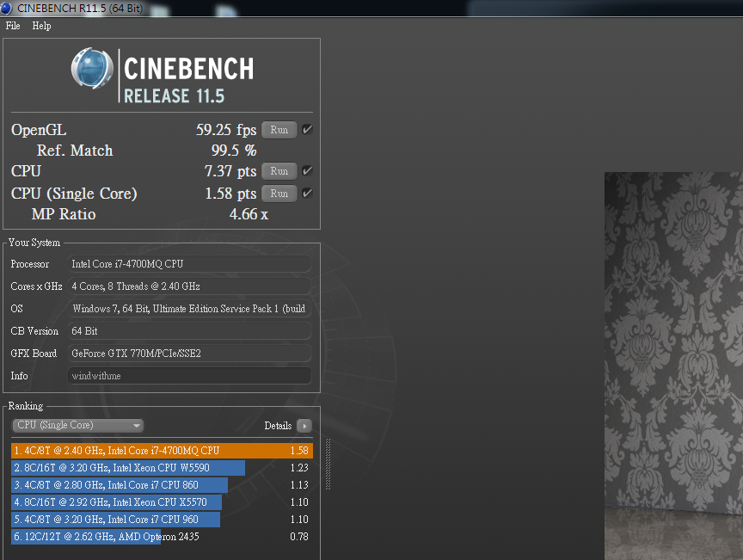Click the MP Ratio value 4.66 x
The image size is (743, 560).
point(249,214)
